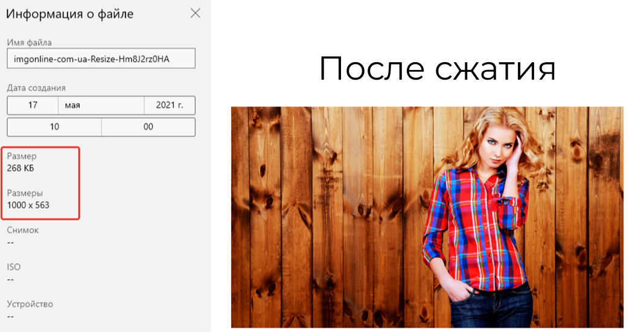Viewport: 644px width, 332px height.
Task: Click the Снимок label
Action: point(23,230)
